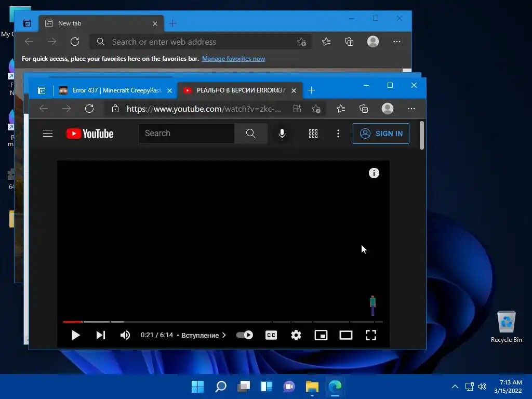532x399 pixels.
Task: Click the youtube.com address bar URL
Action: pyautogui.click(x=204, y=109)
